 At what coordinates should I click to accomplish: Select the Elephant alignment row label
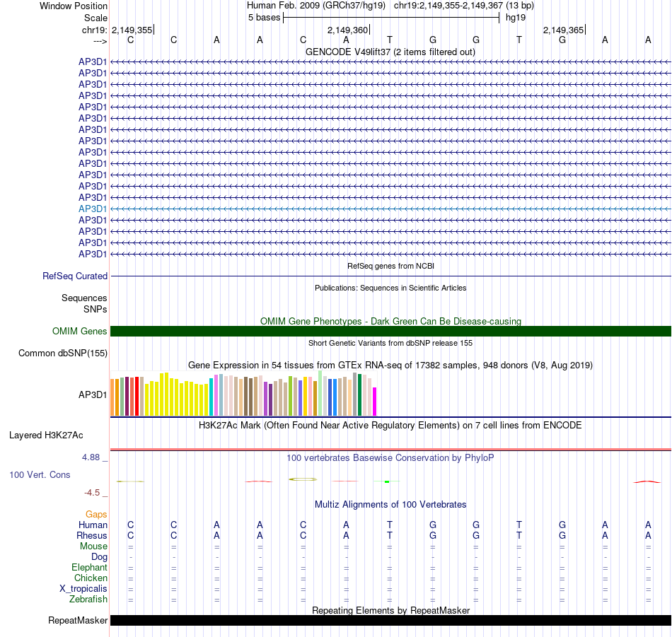[90, 568]
